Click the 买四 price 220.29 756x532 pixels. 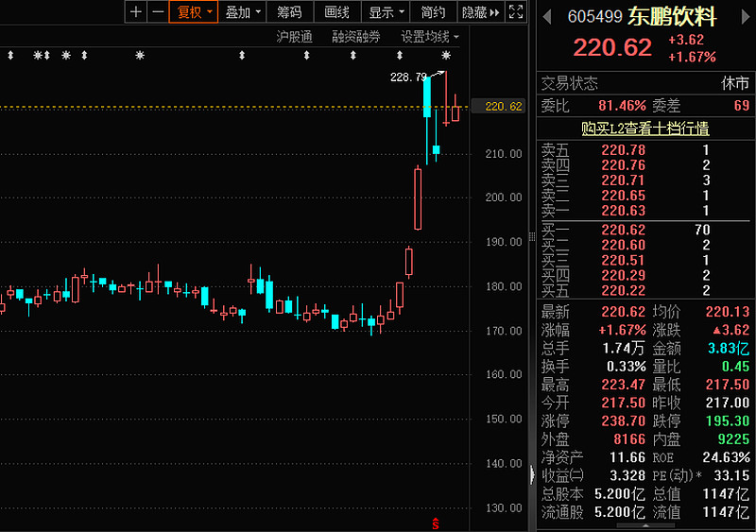[x=623, y=275]
